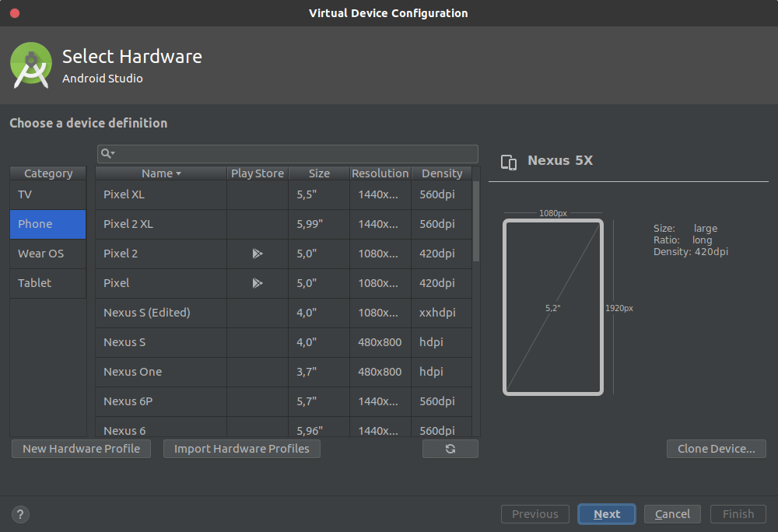Click the Density: 420dpi label in preview

point(691,252)
